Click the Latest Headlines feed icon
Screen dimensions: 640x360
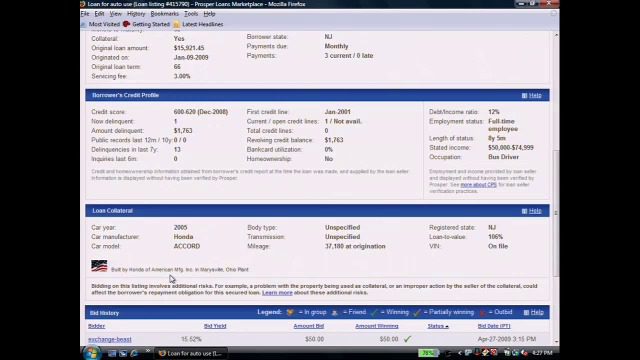coord(176,24)
